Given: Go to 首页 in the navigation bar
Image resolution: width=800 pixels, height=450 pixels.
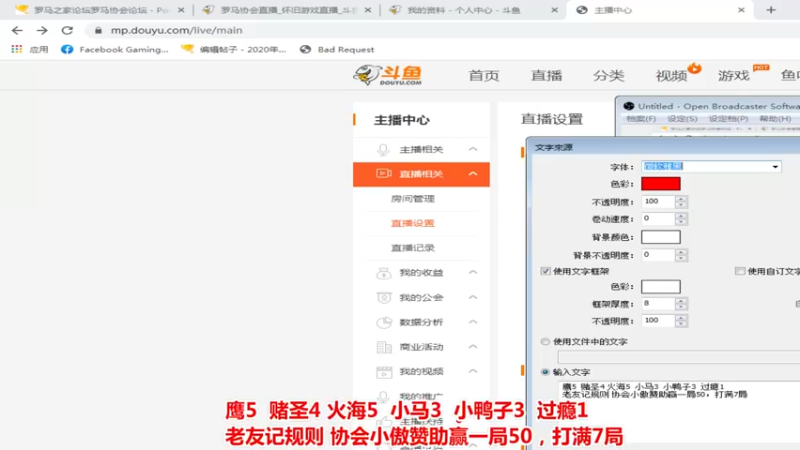Looking at the screenshot, I should [x=484, y=76].
